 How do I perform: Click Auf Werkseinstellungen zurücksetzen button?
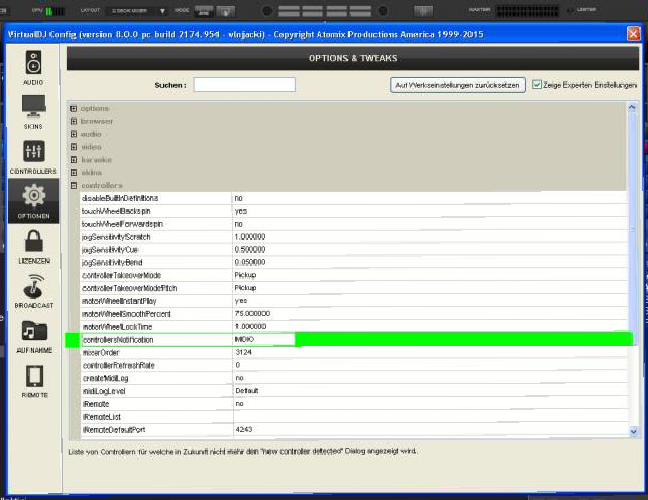click(457, 85)
